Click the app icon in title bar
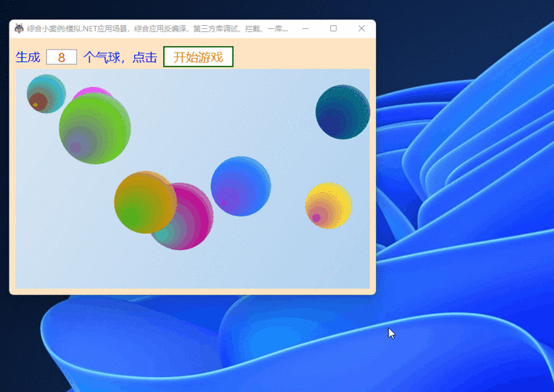 19,28
